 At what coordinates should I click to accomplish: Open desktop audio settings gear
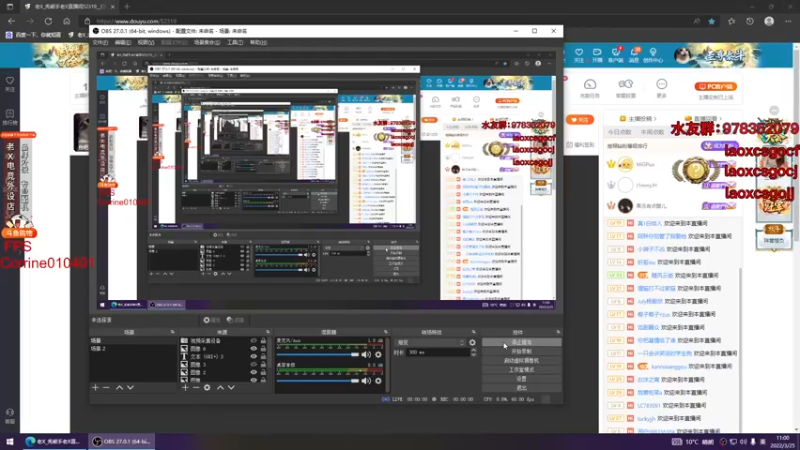click(378, 381)
